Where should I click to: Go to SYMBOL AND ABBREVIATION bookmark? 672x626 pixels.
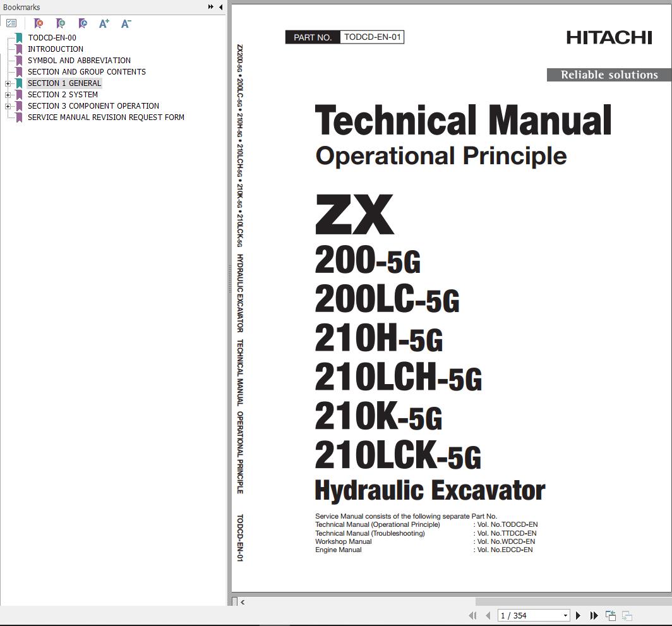pyautogui.click(x=80, y=61)
